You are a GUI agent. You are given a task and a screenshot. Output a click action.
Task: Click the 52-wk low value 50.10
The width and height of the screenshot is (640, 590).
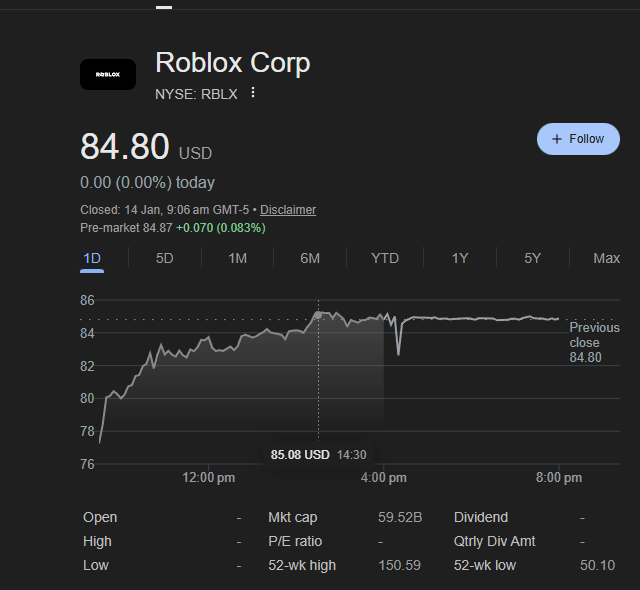597,565
